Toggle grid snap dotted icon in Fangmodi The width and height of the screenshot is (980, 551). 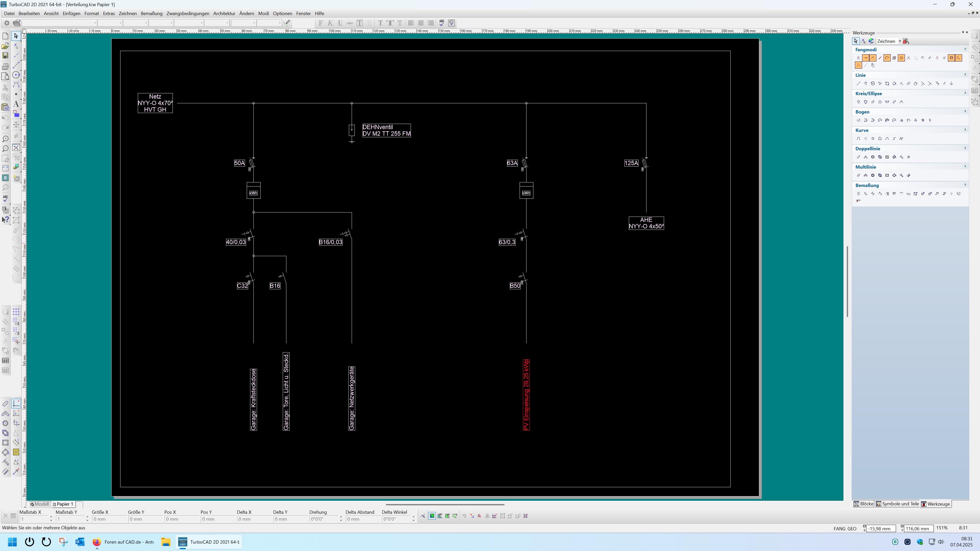coord(916,58)
